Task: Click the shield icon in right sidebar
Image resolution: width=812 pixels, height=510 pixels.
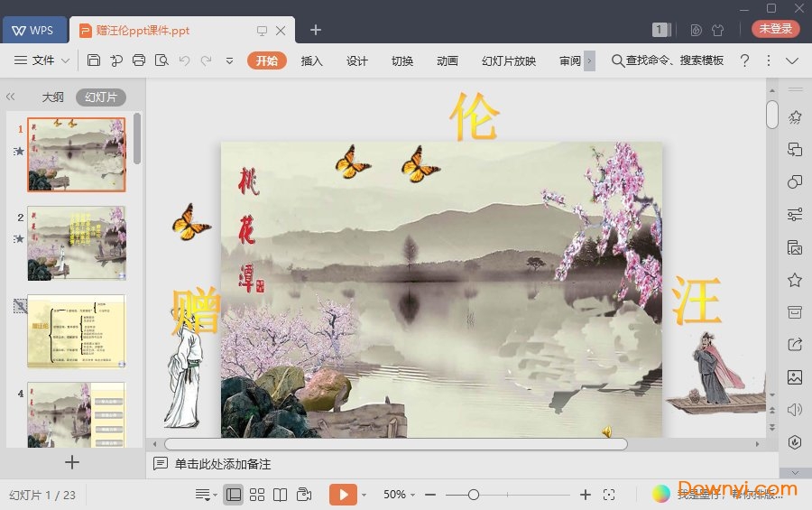Action: 794,442
